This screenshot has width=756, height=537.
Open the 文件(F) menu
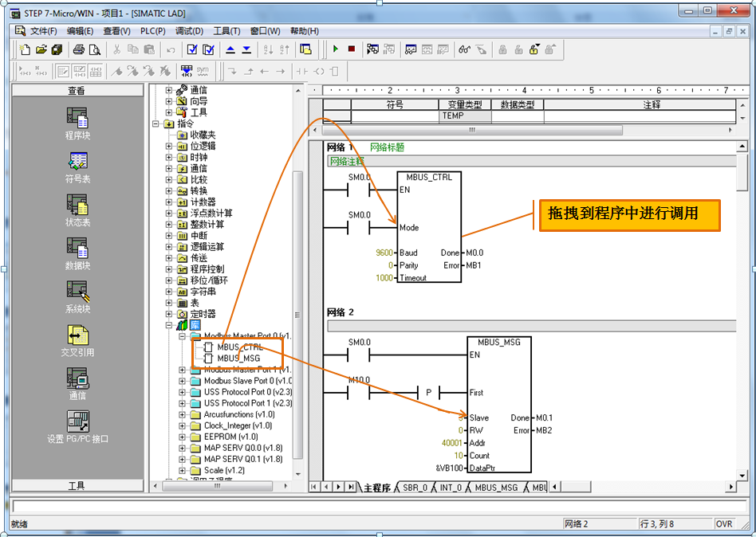click(x=43, y=31)
